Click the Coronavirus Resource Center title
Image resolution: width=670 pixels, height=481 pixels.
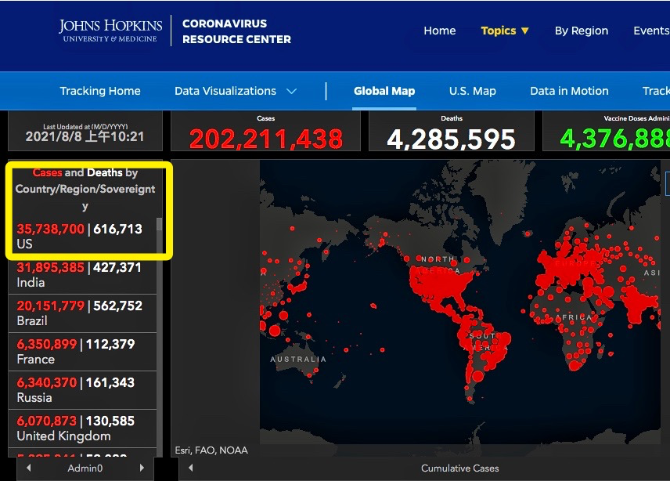click(237, 31)
